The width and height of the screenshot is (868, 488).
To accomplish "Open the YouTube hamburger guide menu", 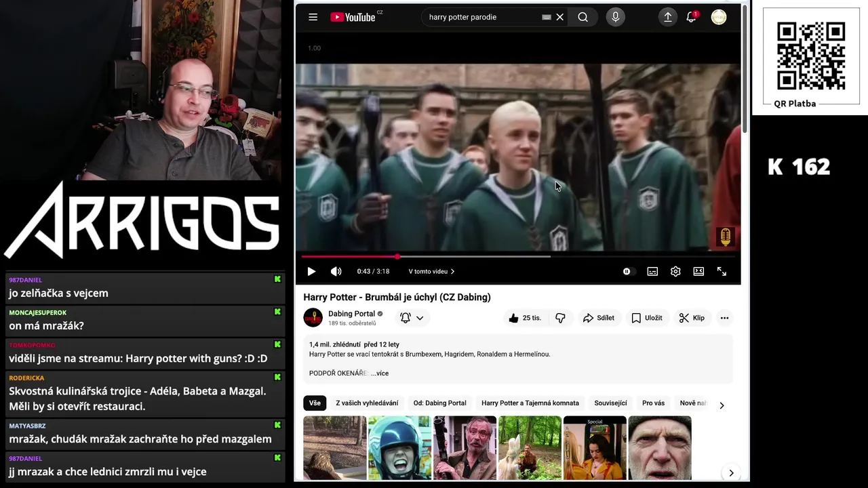I will coord(313,17).
